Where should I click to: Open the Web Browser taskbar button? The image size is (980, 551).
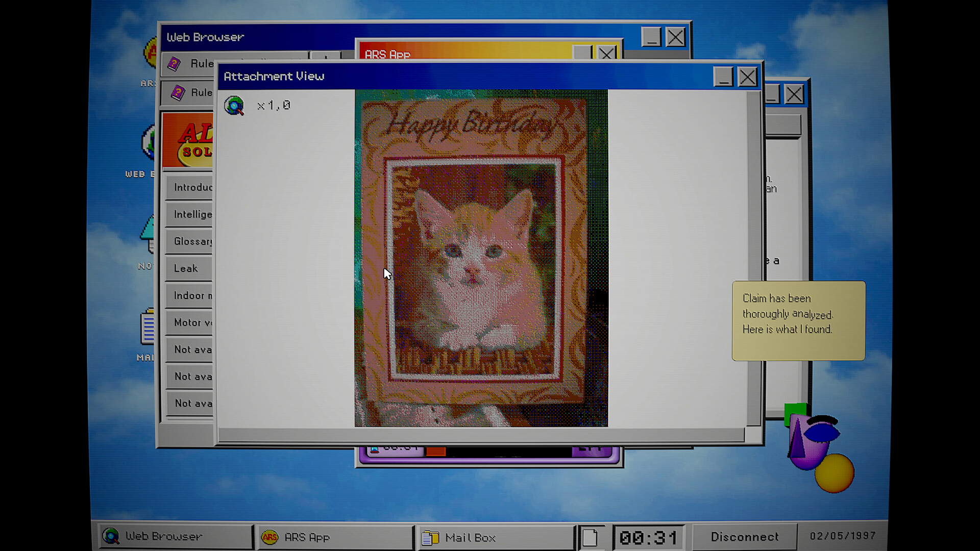coord(175,537)
